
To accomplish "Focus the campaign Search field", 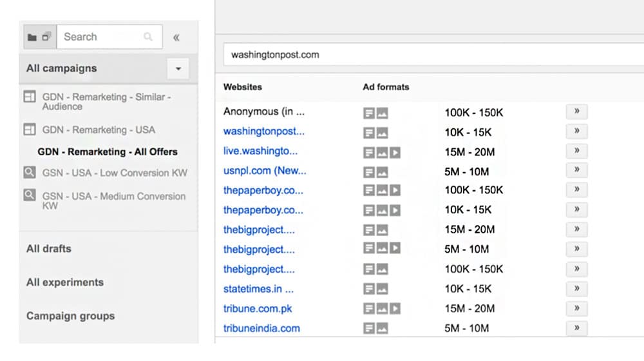I will (109, 37).
